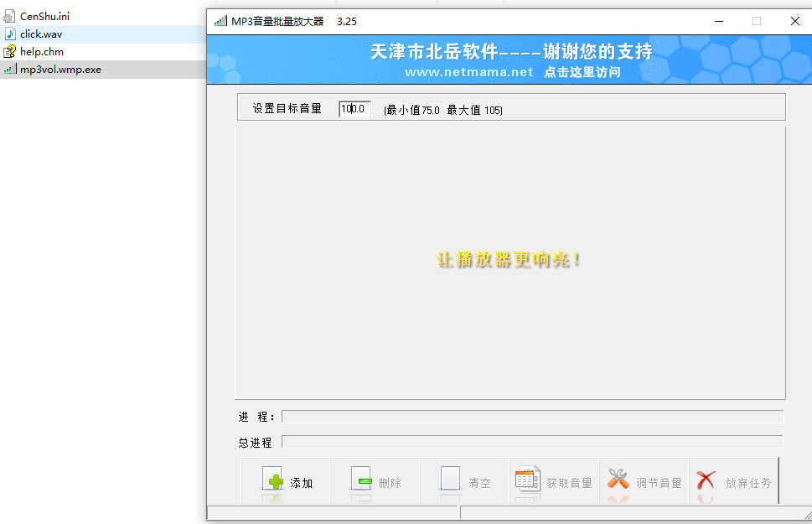
Task: Click 点击这里访问 in the banner
Action: [582, 72]
